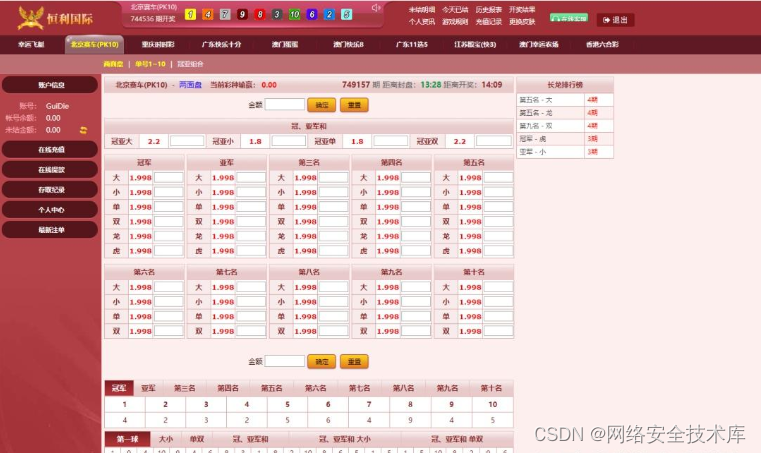Viewport: 761px width, 453px height.
Task: Open 历史报表 in the top menu
Action: (488, 10)
